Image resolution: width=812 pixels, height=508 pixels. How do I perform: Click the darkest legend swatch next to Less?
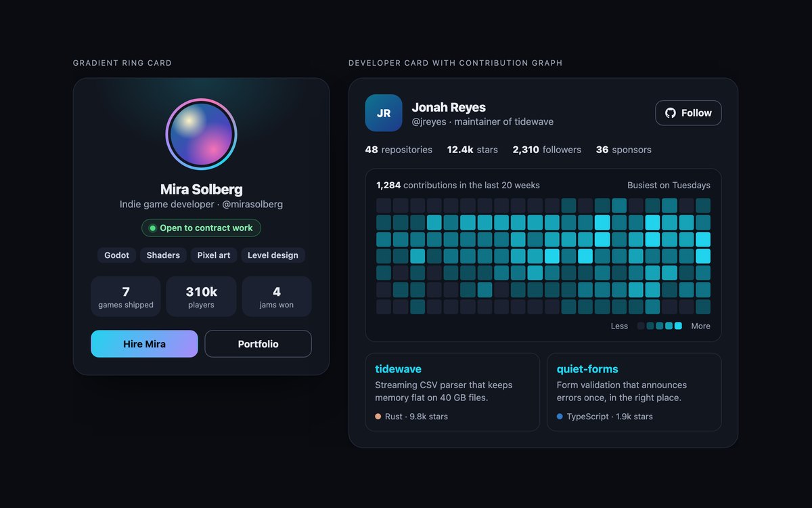click(641, 326)
